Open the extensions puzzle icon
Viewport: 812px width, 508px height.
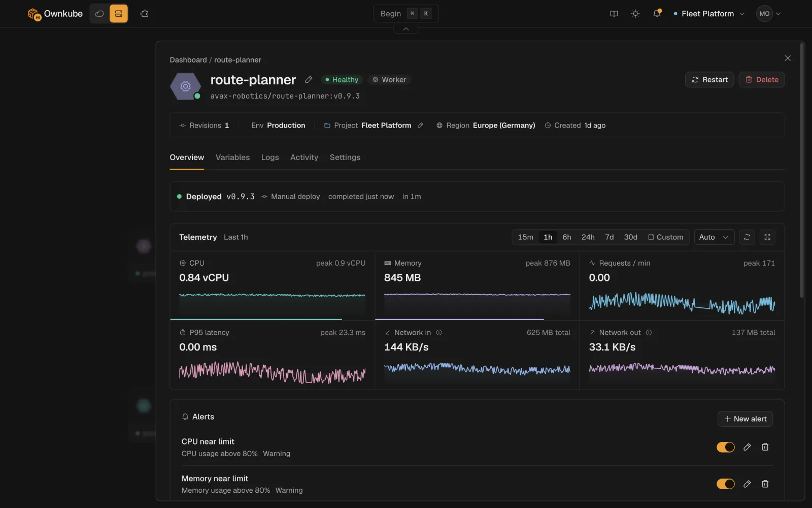tap(145, 14)
